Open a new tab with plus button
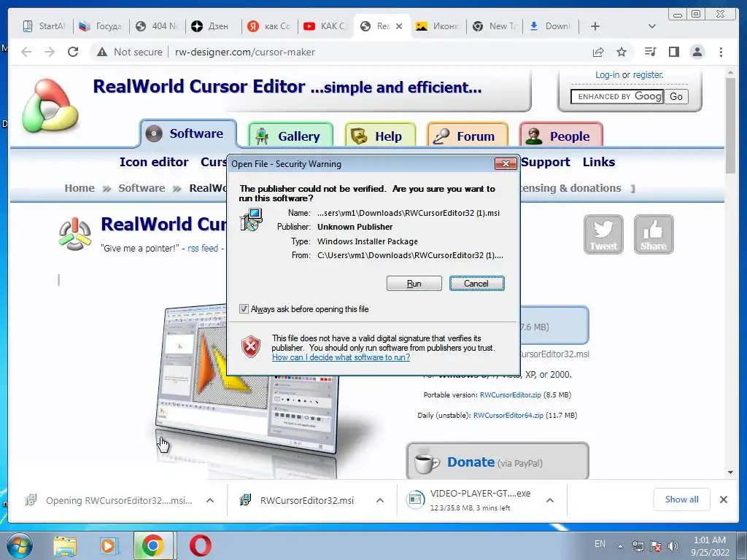Image resolution: width=747 pixels, height=560 pixels. pyautogui.click(x=595, y=26)
